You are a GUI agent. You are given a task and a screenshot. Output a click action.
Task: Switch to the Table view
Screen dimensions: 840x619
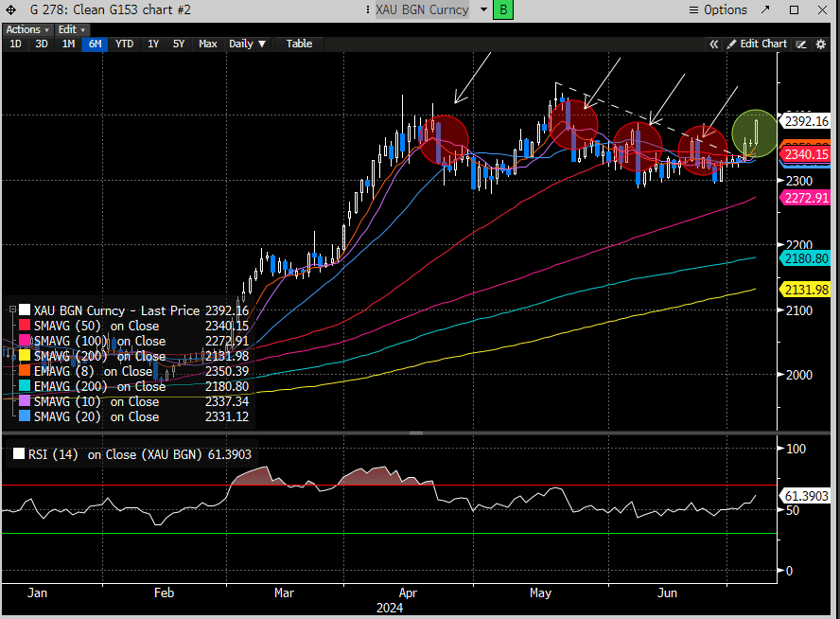(x=299, y=44)
